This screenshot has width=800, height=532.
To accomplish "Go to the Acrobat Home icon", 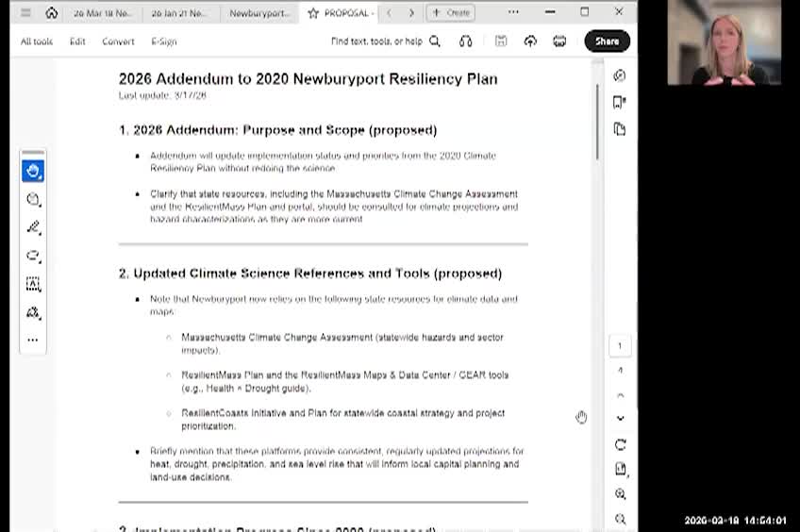I will (x=52, y=13).
